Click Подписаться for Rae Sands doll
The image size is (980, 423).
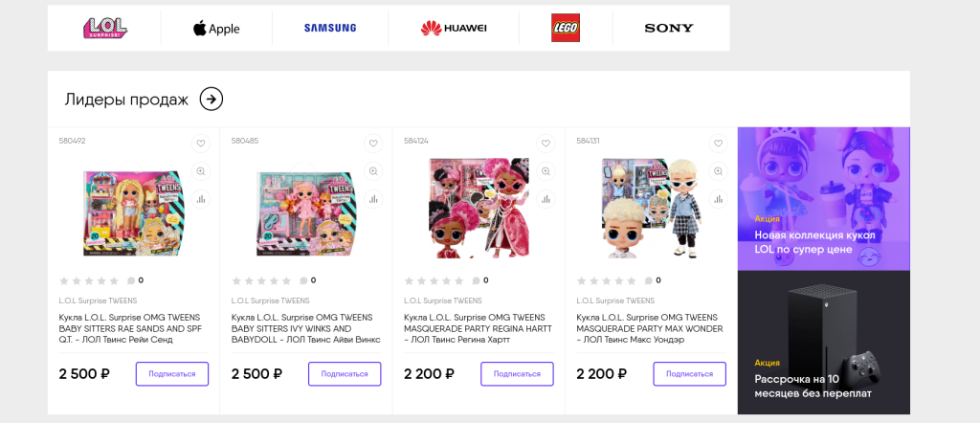tap(172, 373)
